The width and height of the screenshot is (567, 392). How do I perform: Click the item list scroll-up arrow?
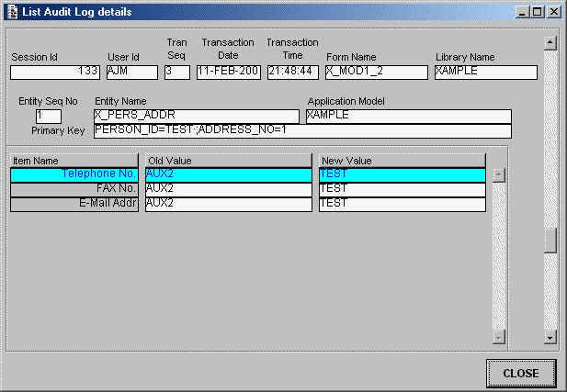499,174
